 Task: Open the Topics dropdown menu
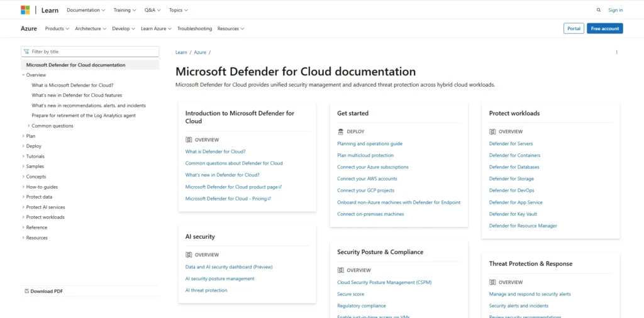(x=178, y=10)
